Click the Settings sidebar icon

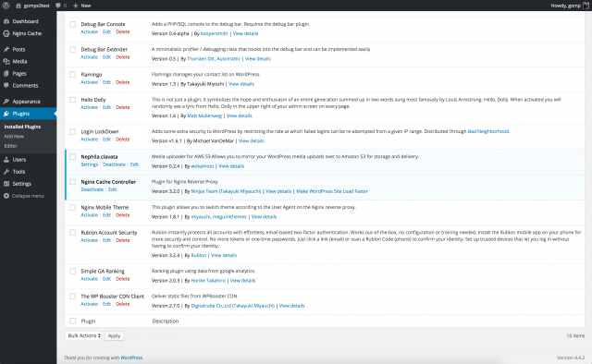click(6, 184)
